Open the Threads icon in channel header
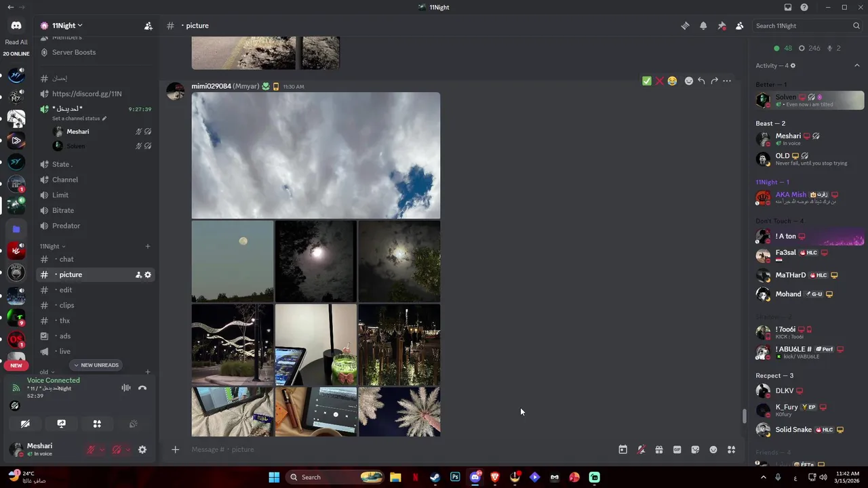The height and width of the screenshot is (488, 868). (x=685, y=26)
